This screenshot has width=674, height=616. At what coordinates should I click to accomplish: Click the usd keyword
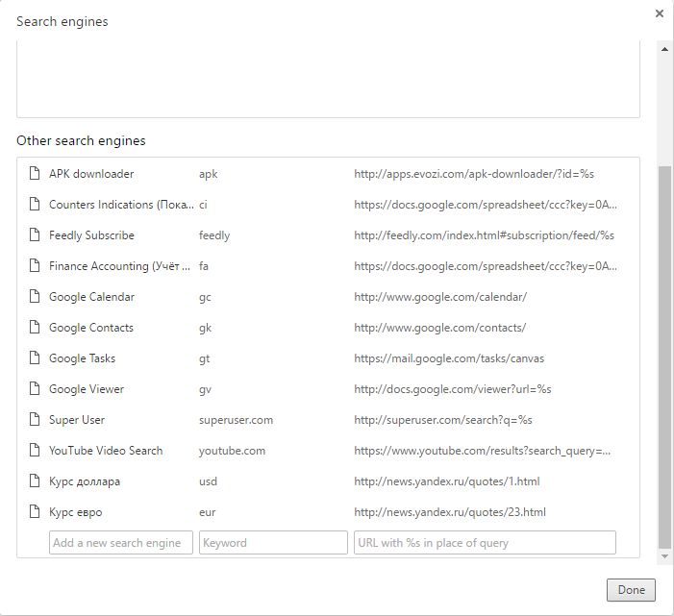coord(208,481)
